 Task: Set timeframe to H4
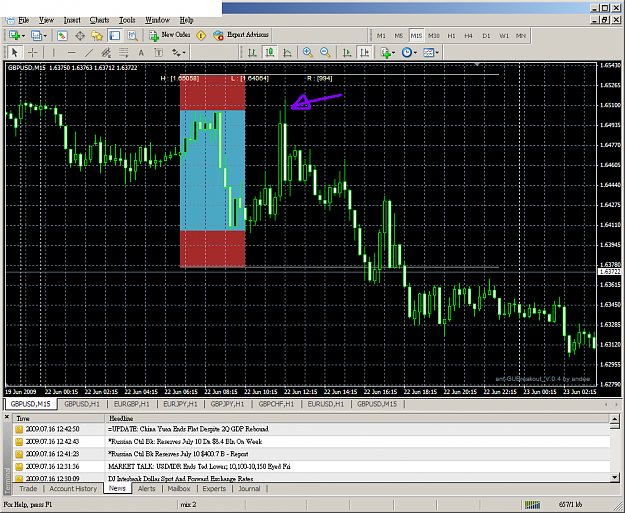[x=468, y=35]
